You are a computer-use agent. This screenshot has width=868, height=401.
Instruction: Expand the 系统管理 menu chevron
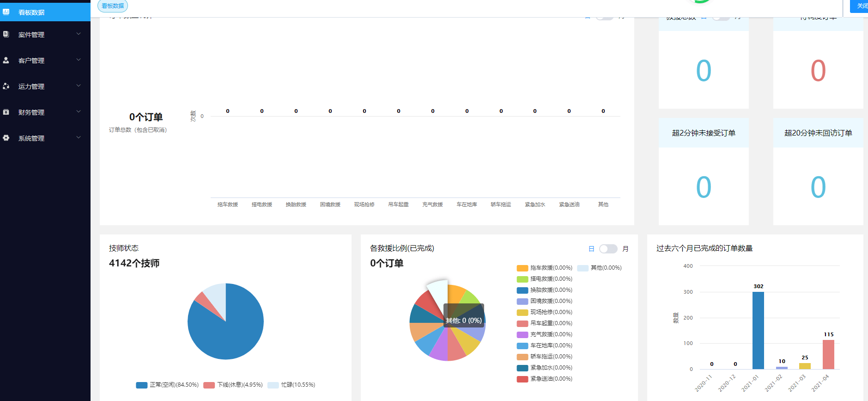pos(79,137)
